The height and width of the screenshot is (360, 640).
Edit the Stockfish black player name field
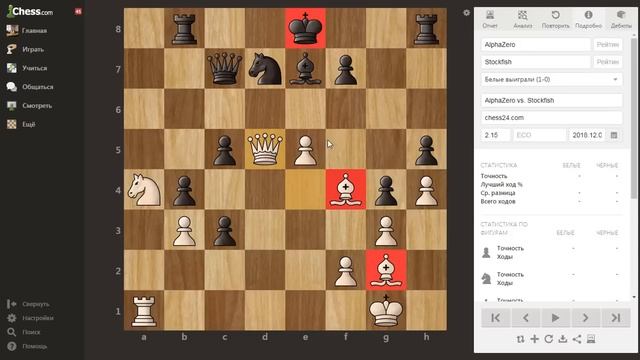pyautogui.click(x=535, y=62)
